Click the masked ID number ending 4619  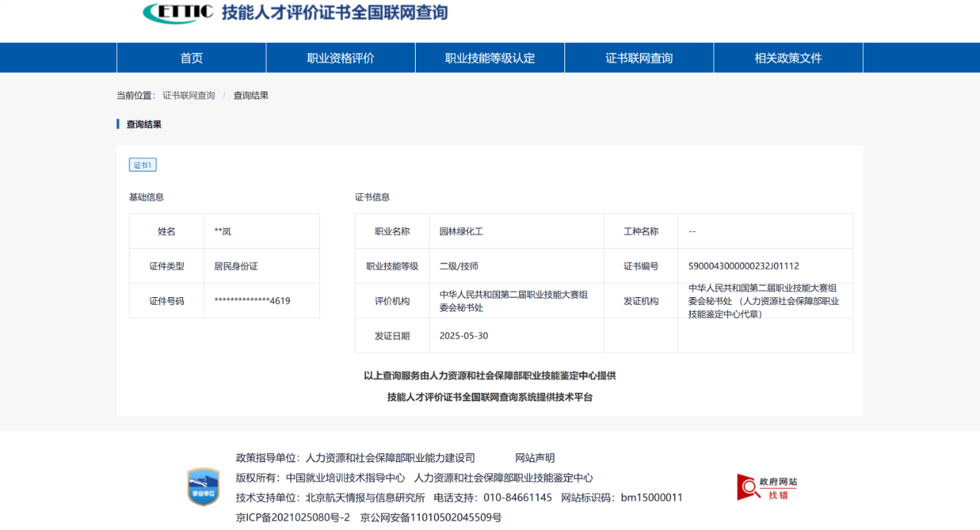tap(252, 301)
